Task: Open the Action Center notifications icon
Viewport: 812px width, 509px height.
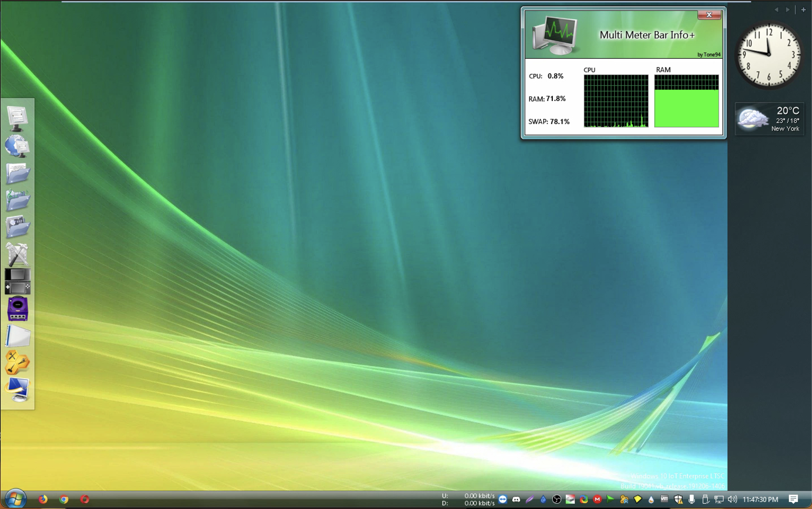Action: point(793,499)
